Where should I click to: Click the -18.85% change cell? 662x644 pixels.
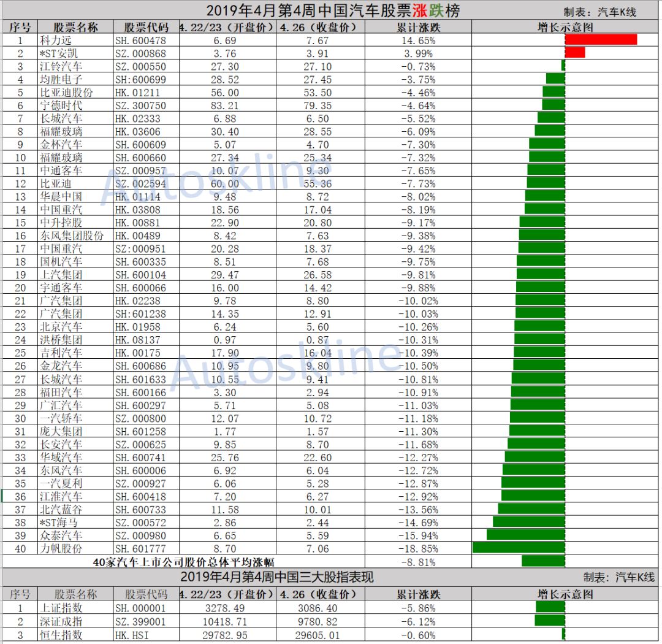pos(418,549)
